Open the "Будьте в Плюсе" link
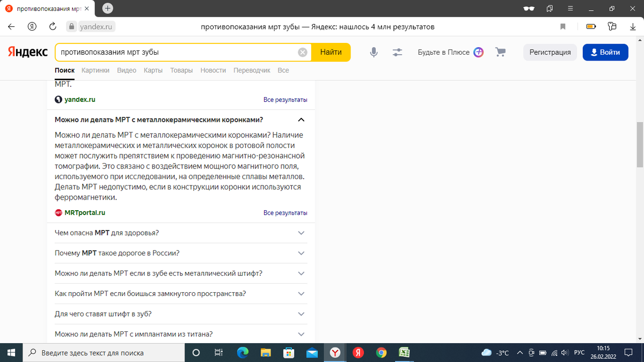The height and width of the screenshot is (362, 644). point(444,52)
